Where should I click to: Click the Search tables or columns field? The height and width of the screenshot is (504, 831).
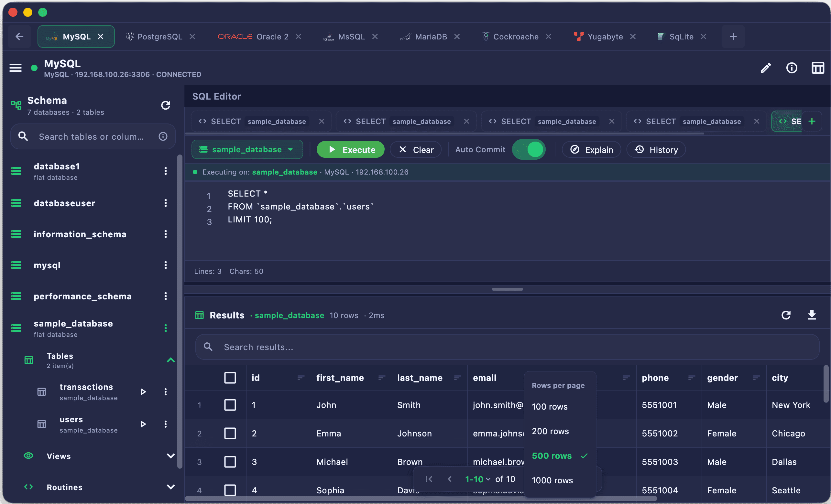pos(93,136)
